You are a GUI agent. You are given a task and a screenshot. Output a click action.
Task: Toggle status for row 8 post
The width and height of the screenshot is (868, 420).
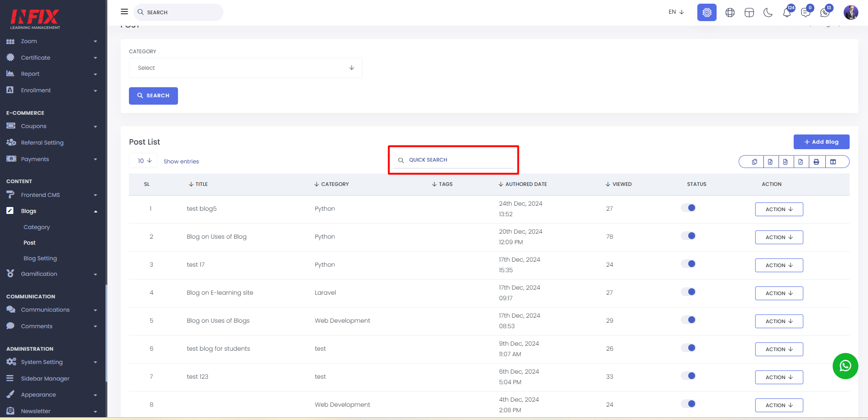point(688,404)
